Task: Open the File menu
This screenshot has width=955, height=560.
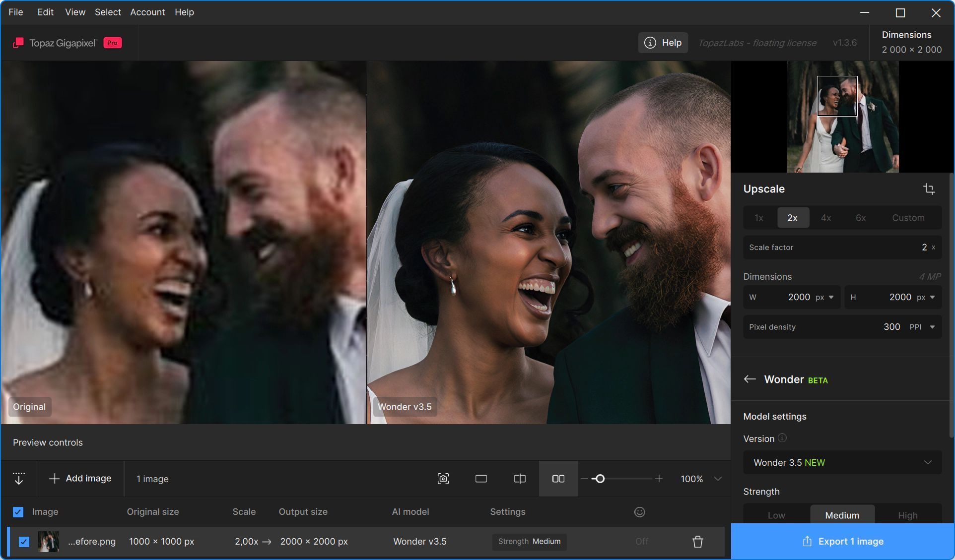Action: [x=16, y=12]
